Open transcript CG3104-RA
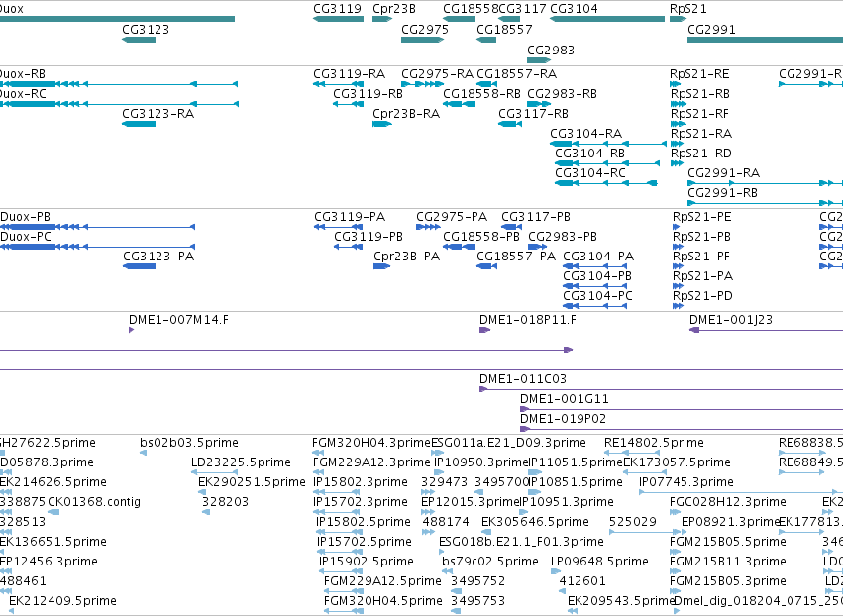This screenshot has width=843, height=616. [x=586, y=134]
